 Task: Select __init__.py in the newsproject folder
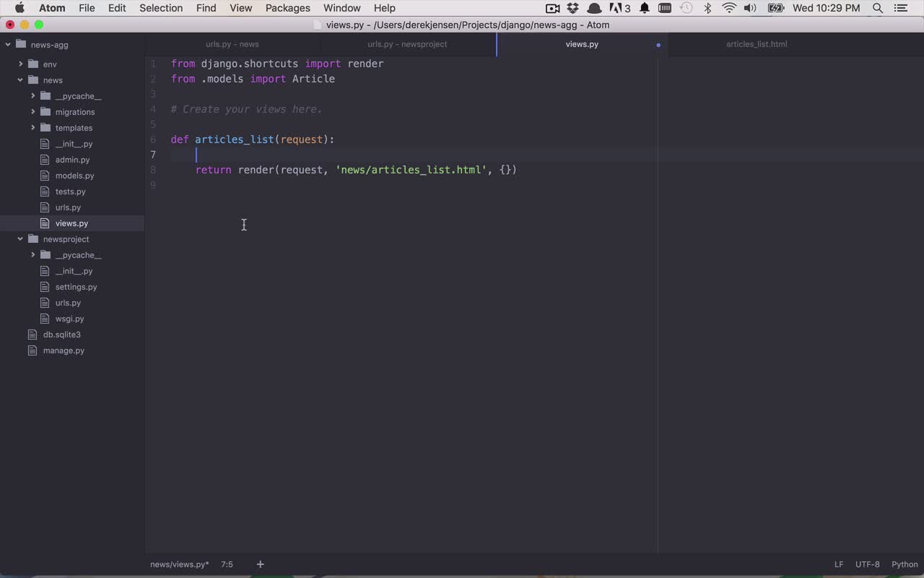(74, 271)
